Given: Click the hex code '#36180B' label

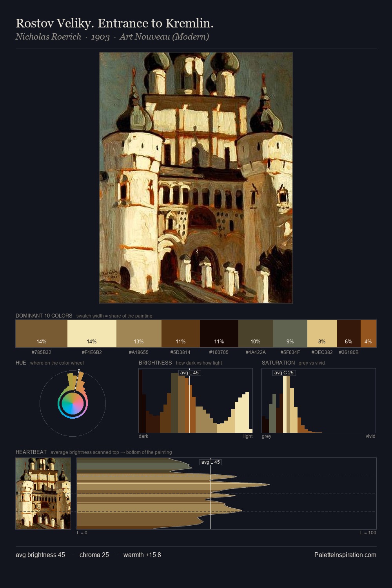Looking at the screenshot, I should coord(349,352).
